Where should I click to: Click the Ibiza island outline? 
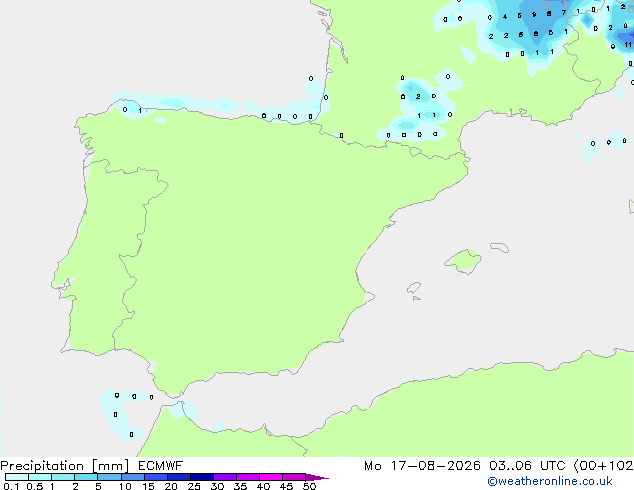(x=414, y=288)
